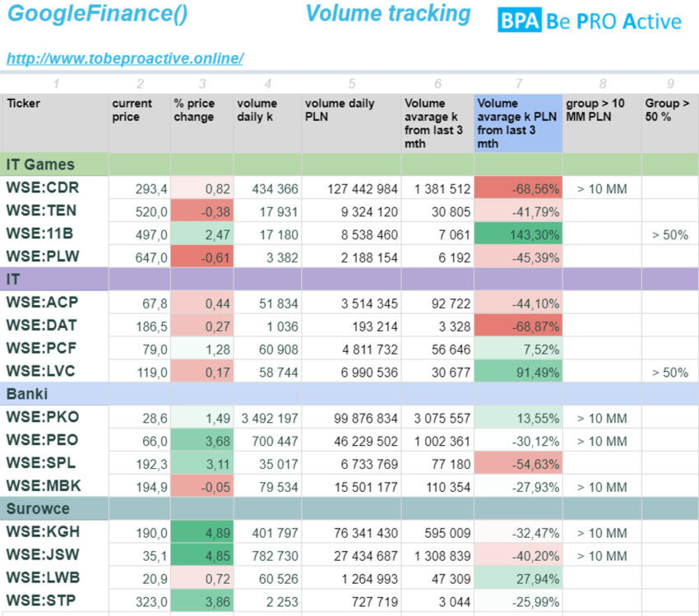This screenshot has height=616, width=699.
Task: Select the WSE:MBK ticker cell
Action: [x=54, y=486]
